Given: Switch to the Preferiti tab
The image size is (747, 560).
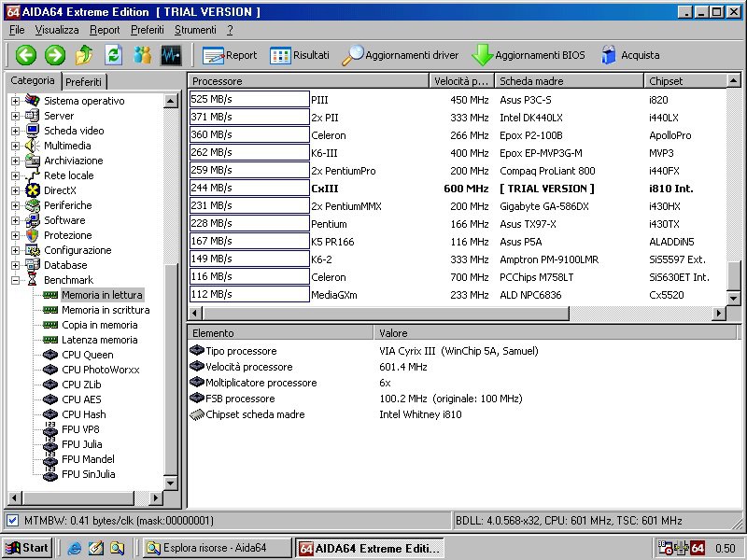Looking at the screenshot, I should (84, 82).
